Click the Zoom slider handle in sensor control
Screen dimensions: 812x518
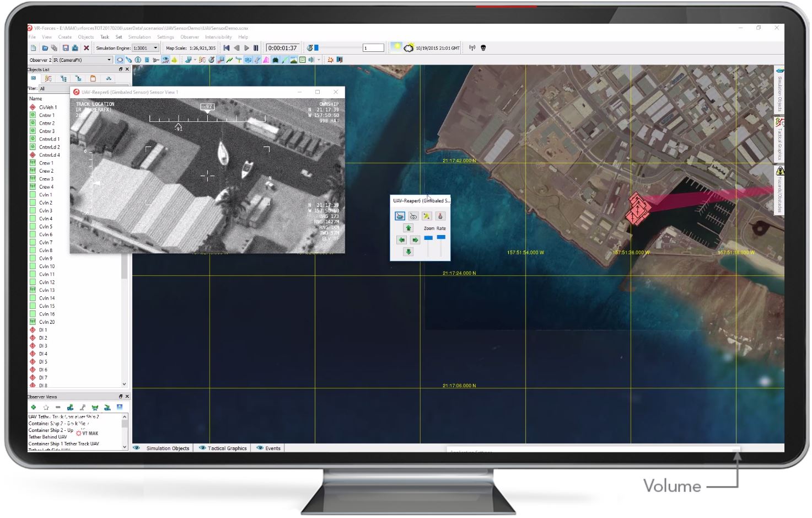428,238
